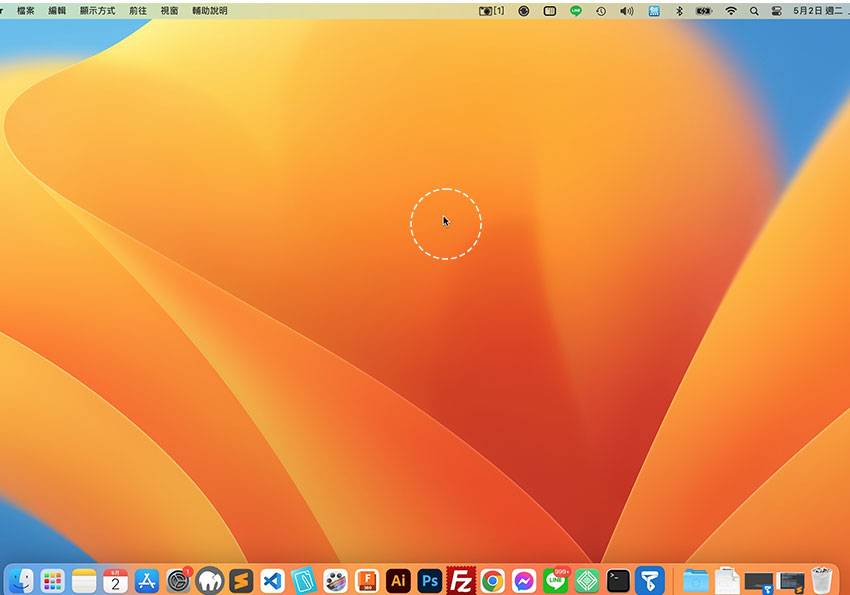
Task: Open the Bluetooth status menu
Action: [679, 10]
